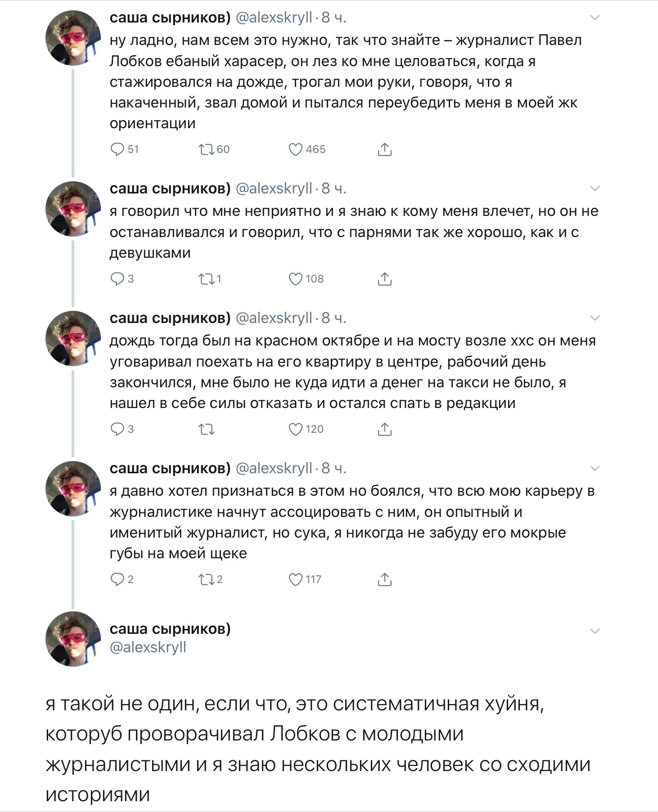Open the first tweet's chevron options menu
Viewport: 658px width, 812px height.
[595, 18]
